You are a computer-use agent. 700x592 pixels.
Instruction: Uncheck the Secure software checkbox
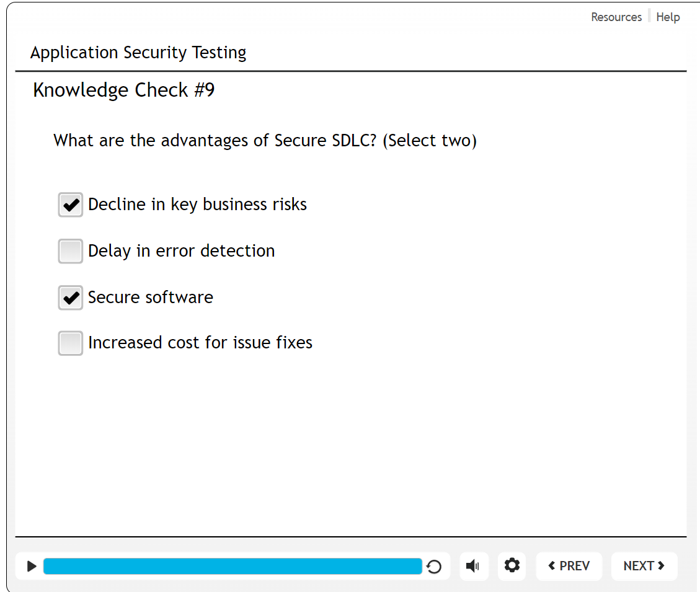click(71, 298)
